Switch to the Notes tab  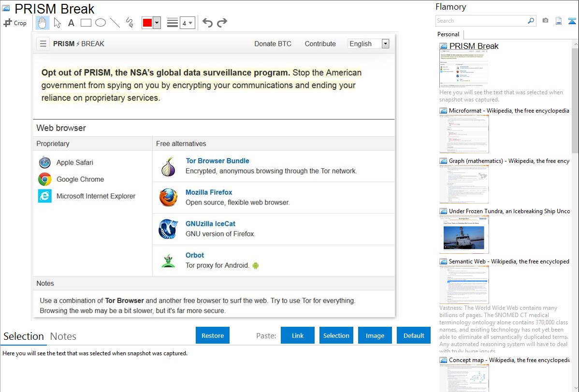63,336
